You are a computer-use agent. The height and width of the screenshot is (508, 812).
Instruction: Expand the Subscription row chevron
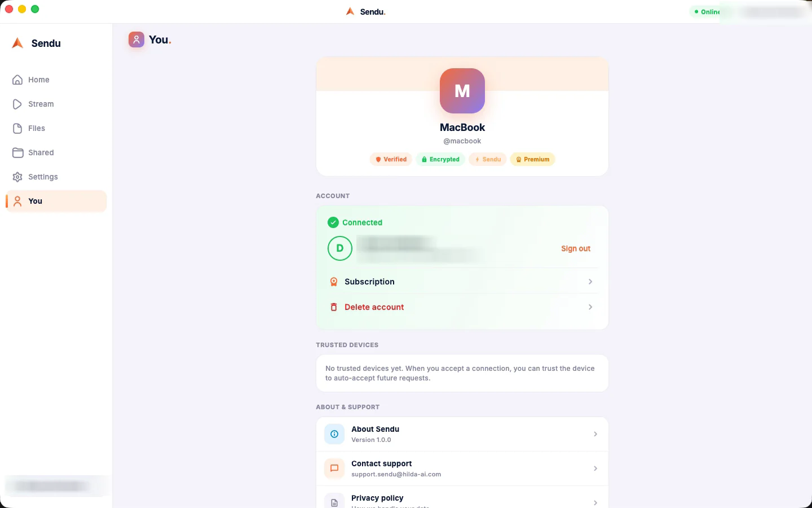590,282
